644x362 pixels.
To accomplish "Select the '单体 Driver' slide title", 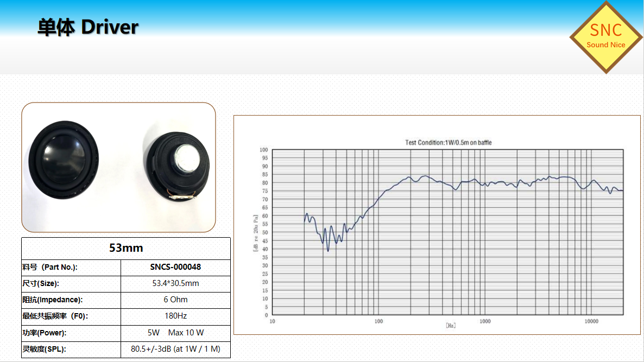I will [88, 27].
